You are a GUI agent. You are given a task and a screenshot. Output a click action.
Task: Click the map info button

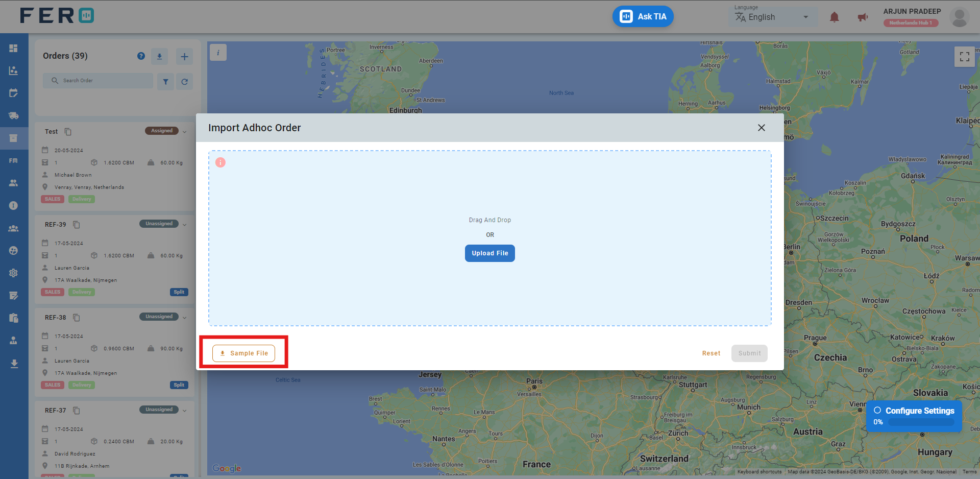coord(218,53)
